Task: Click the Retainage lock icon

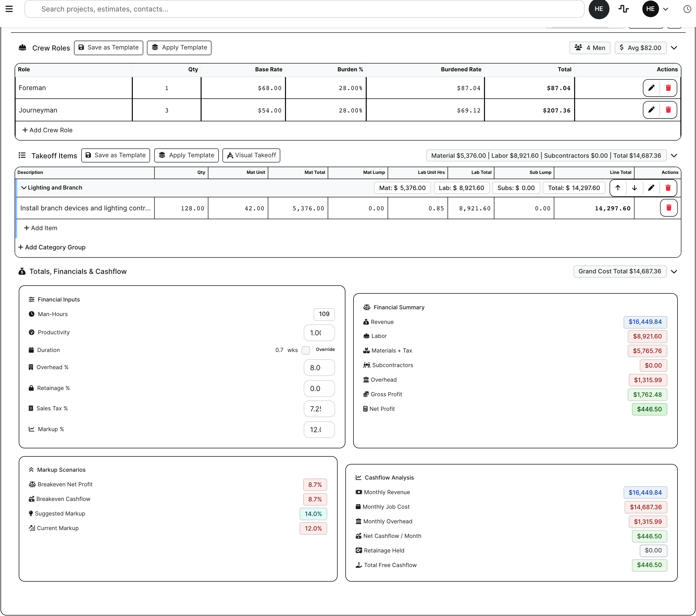Action: coord(31,388)
